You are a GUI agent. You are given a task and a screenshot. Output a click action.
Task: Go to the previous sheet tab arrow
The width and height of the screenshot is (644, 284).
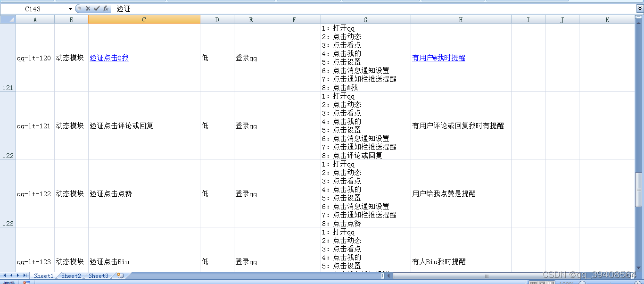click(x=11, y=276)
